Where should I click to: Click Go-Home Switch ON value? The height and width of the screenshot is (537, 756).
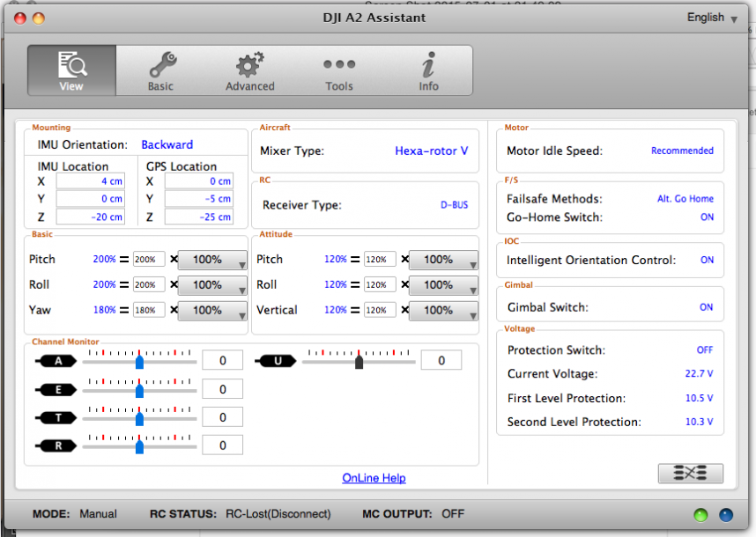707,217
